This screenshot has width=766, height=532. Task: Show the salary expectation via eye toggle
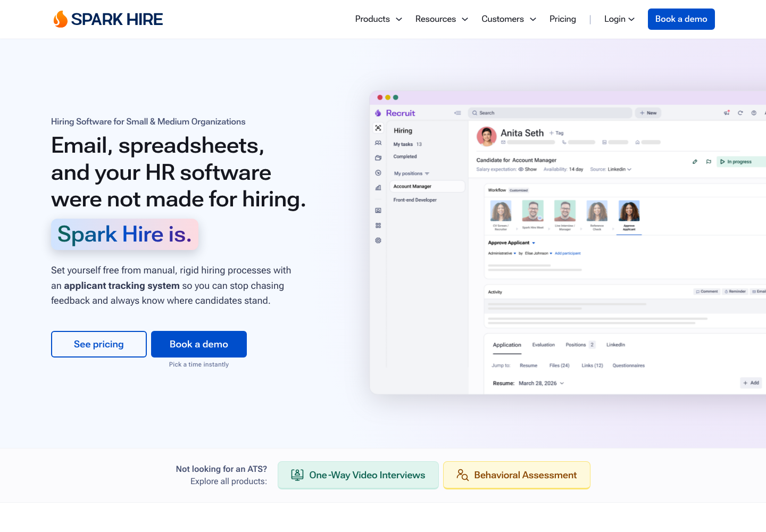pyautogui.click(x=528, y=169)
